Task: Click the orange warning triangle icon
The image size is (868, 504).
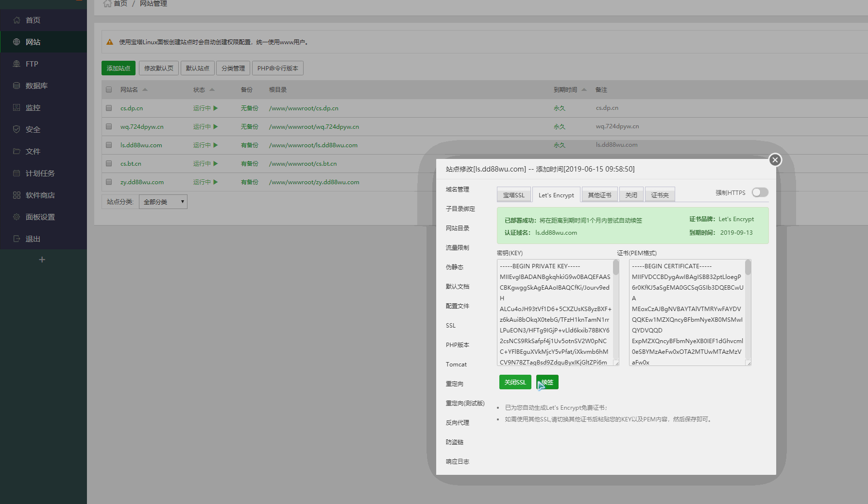Action: click(110, 42)
